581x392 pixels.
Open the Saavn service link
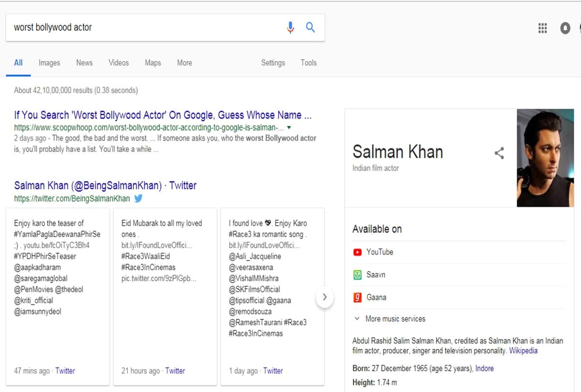tap(376, 275)
